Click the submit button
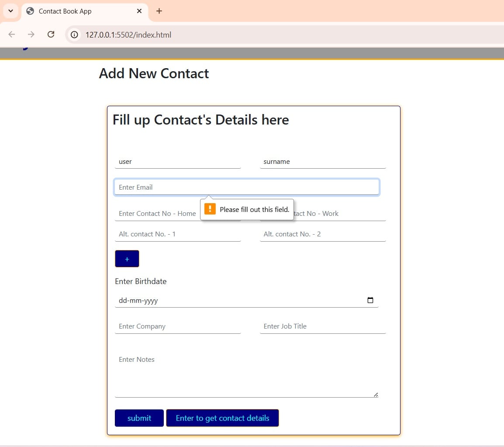This screenshot has height=447, width=504. [139, 418]
